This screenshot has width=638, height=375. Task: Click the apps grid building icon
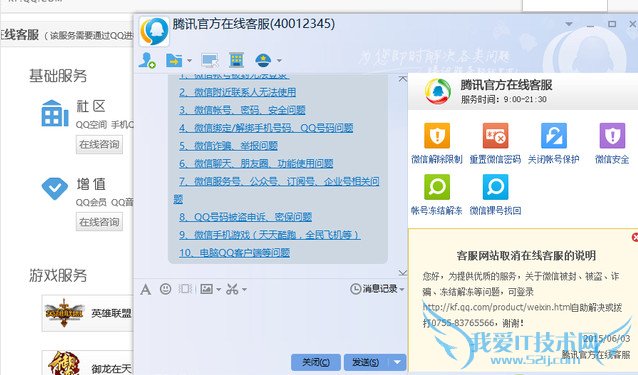click(x=236, y=60)
